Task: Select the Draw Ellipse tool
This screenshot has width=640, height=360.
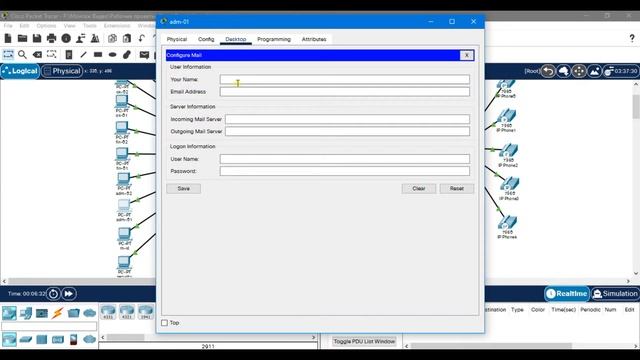Action: coord(112,54)
